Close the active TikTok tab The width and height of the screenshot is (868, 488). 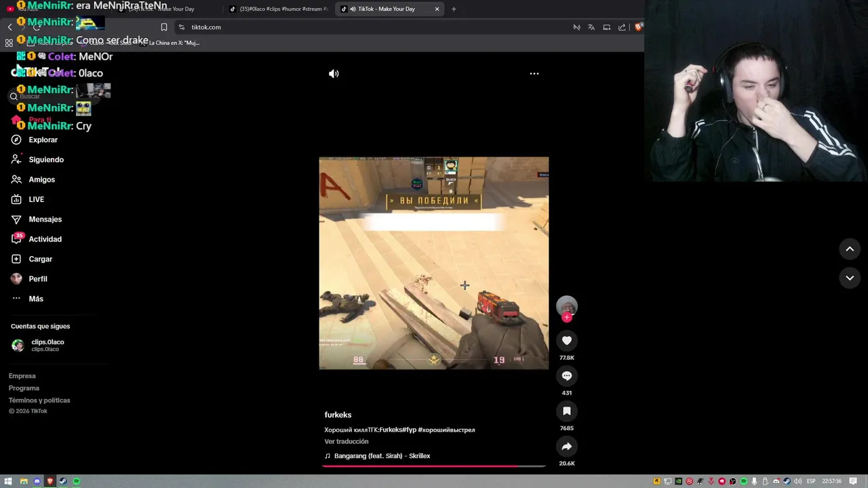coord(437,9)
